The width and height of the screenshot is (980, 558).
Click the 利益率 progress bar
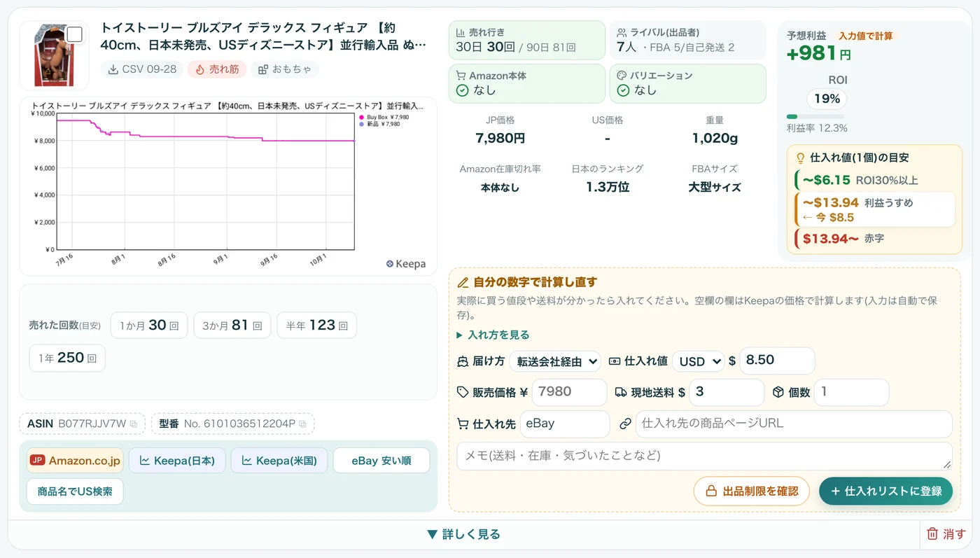(815, 116)
